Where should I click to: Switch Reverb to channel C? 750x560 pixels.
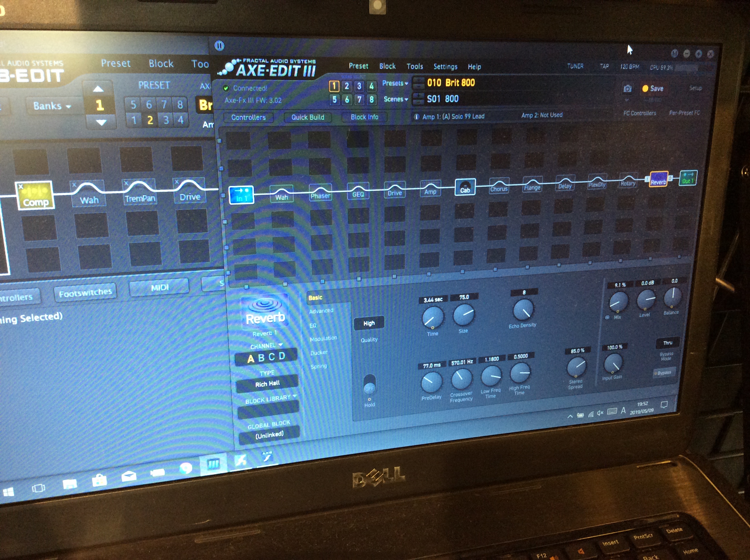[x=272, y=357]
